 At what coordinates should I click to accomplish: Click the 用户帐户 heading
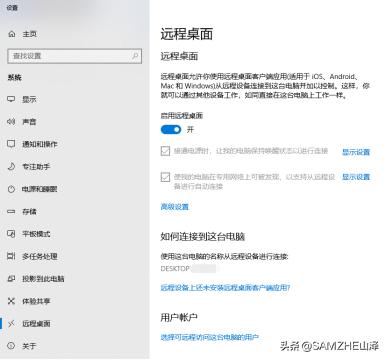[x=179, y=317]
